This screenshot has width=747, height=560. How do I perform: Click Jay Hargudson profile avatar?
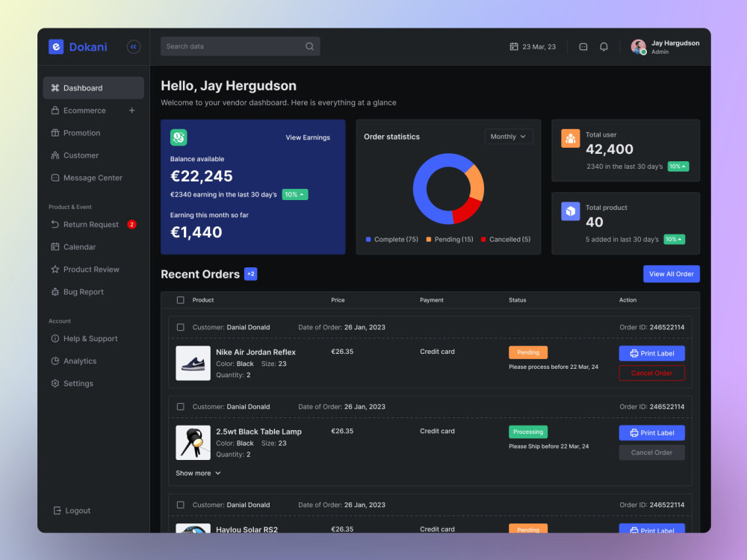(x=639, y=46)
